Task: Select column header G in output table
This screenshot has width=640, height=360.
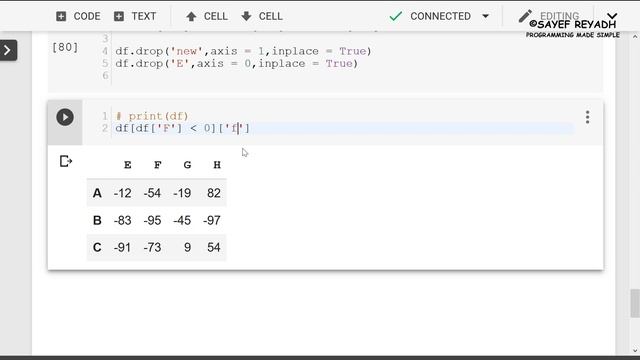Action: [187, 165]
